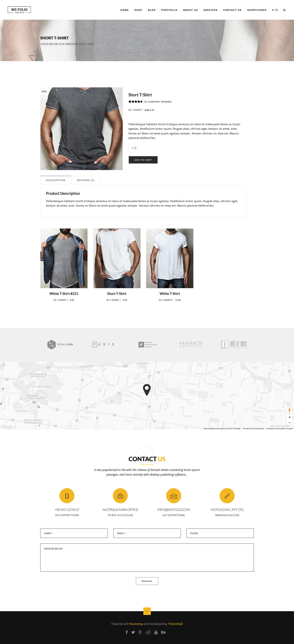294x644 pixels.
Task: Open the Portfolio menu item
Action: (169, 10)
